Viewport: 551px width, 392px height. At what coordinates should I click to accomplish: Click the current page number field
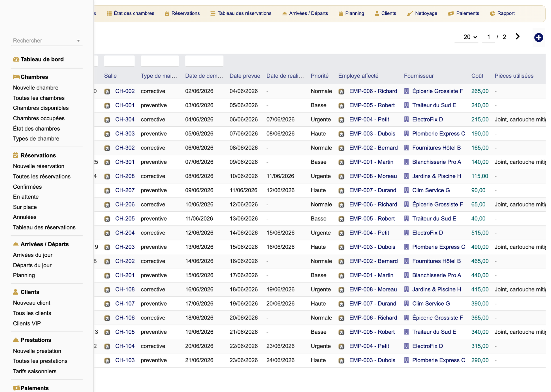click(x=488, y=37)
